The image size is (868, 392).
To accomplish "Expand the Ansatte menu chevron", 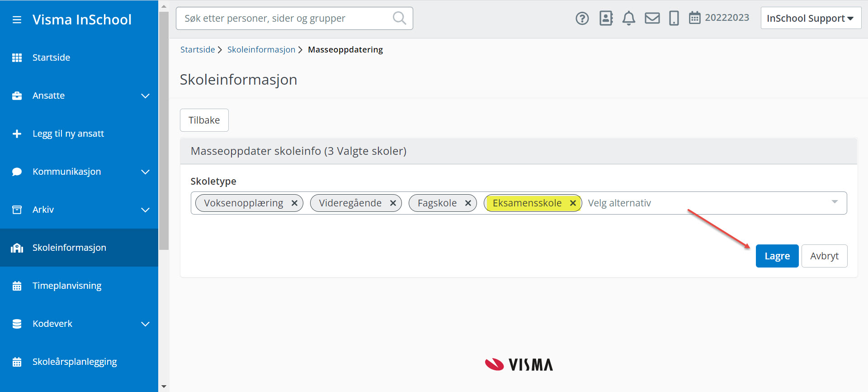I will pyautogui.click(x=145, y=96).
